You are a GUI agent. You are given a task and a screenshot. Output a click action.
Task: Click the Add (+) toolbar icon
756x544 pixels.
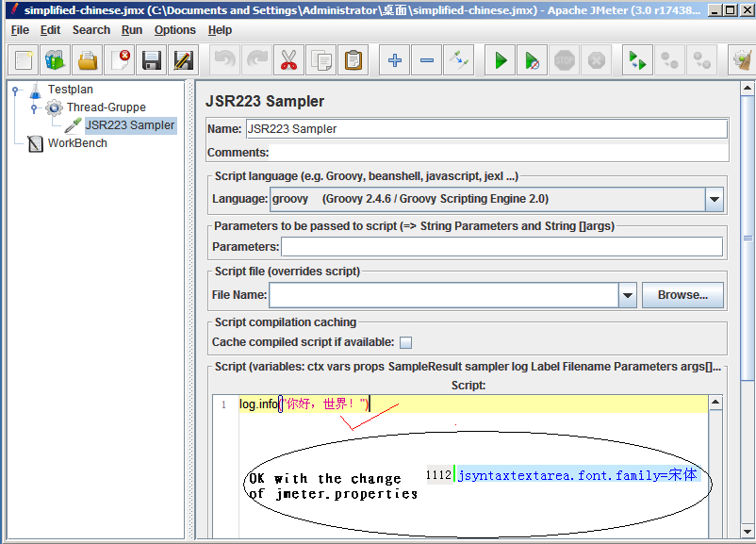394,59
